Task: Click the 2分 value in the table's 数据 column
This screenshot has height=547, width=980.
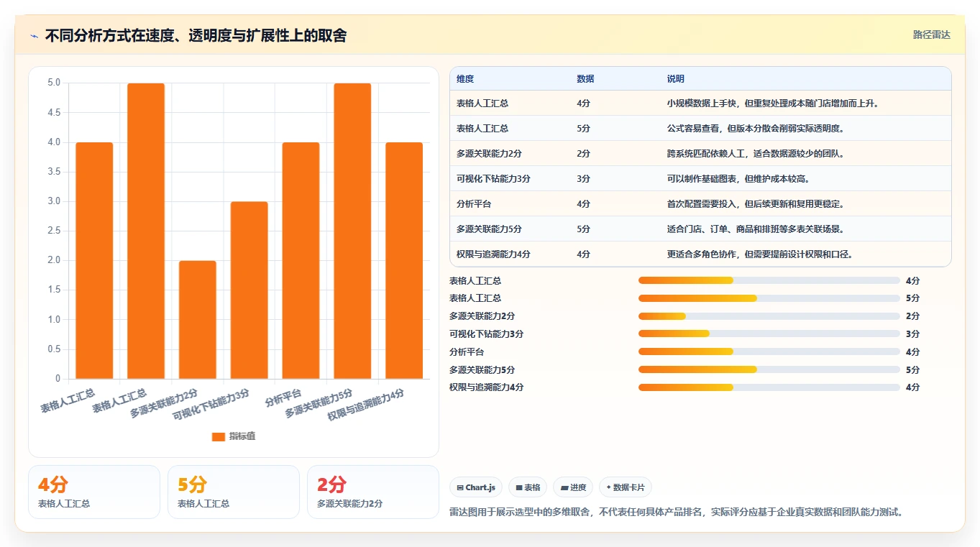Action: pos(583,154)
